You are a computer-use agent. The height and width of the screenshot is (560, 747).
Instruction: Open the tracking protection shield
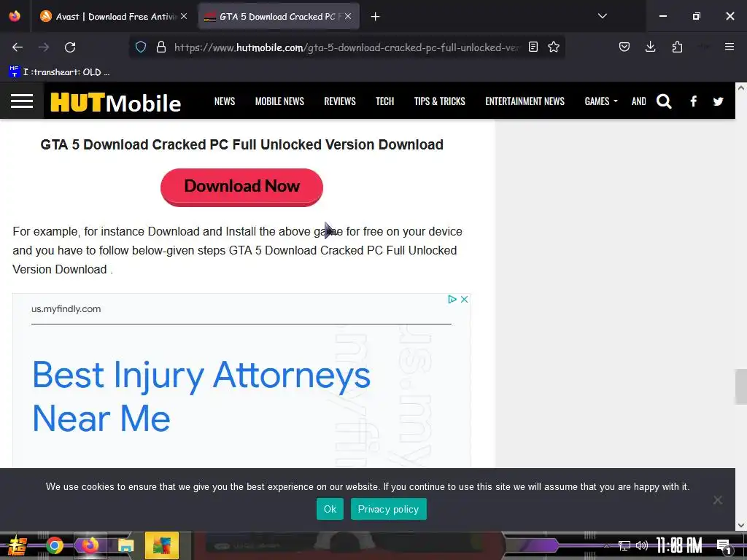pyautogui.click(x=141, y=47)
